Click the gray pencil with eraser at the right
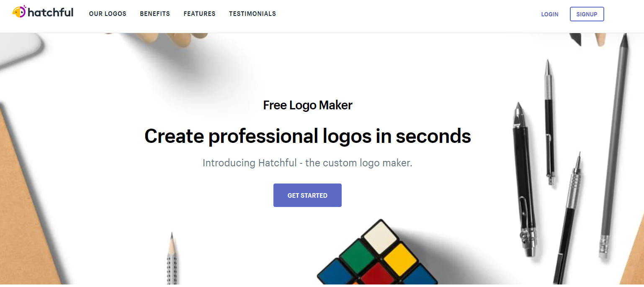 click(x=614, y=146)
